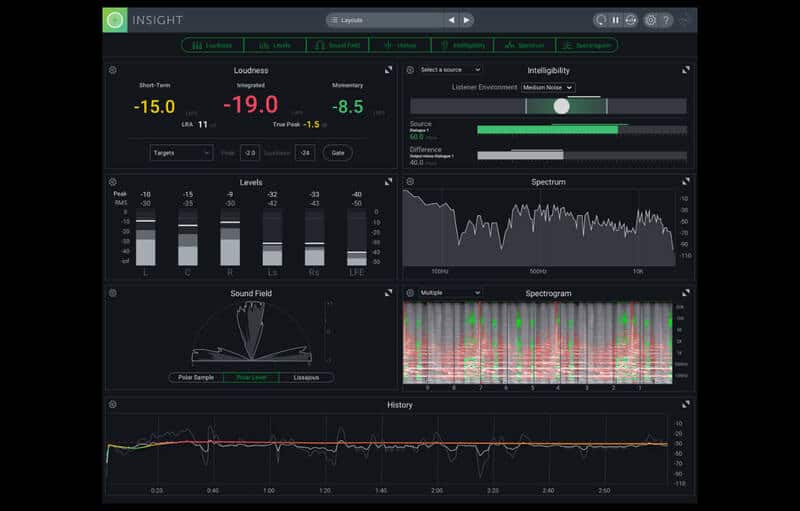Open Levels panel settings gear
This screenshot has width=800, height=511.
[113, 182]
